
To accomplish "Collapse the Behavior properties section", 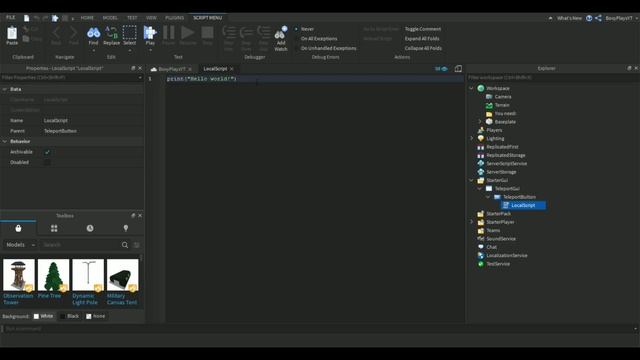I will pyautogui.click(x=5, y=141).
